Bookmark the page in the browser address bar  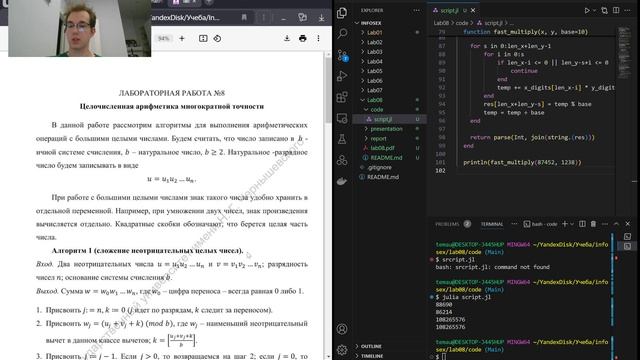tap(244, 18)
